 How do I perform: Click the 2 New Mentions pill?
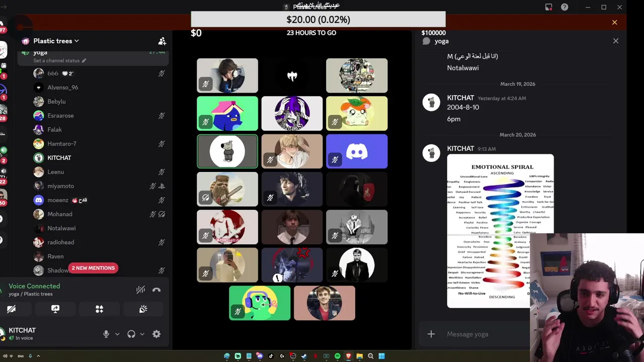pyautogui.click(x=93, y=268)
